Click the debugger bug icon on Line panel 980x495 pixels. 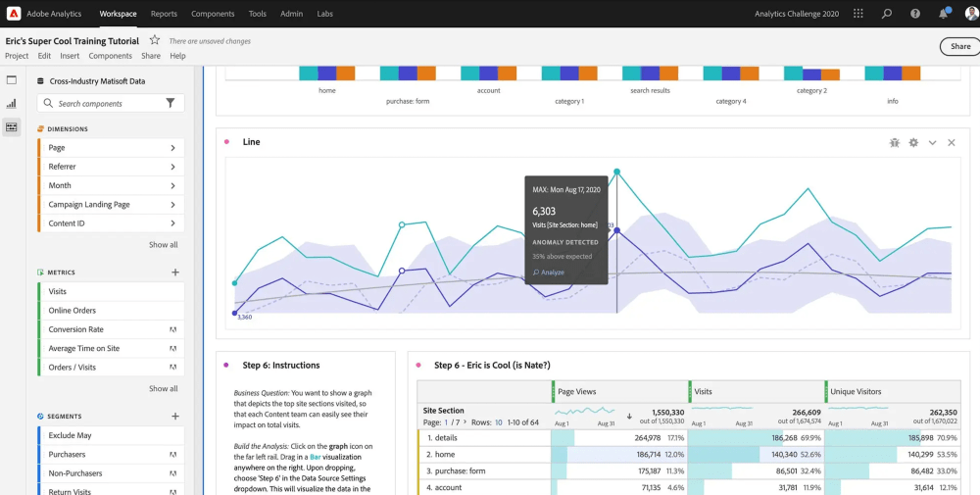coord(895,142)
